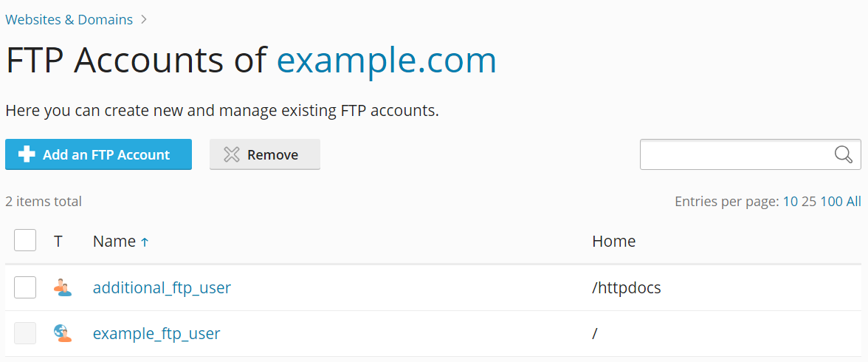868x362 pixels.
Task: Click the magnifier search icon
Action: pyautogui.click(x=843, y=154)
